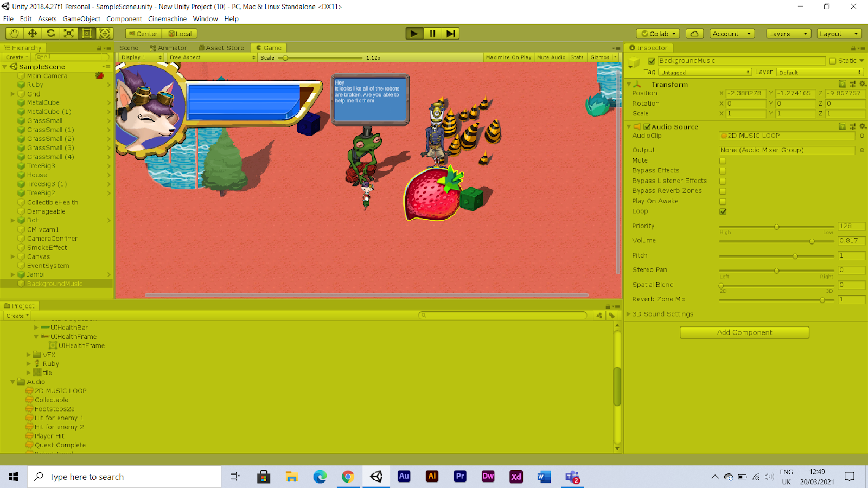Image resolution: width=868 pixels, height=488 pixels.
Task: Adjust the Game view Scale slider
Action: [x=320, y=57]
